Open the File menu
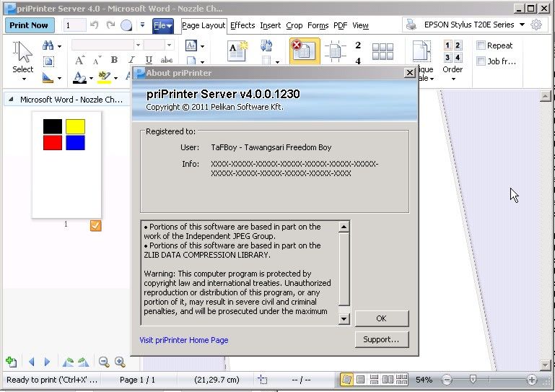 (163, 25)
